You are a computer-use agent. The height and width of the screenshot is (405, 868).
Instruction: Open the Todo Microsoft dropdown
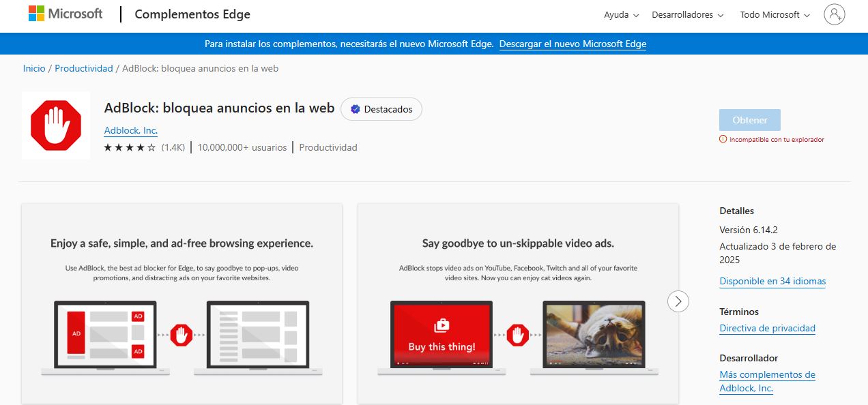point(773,14)
